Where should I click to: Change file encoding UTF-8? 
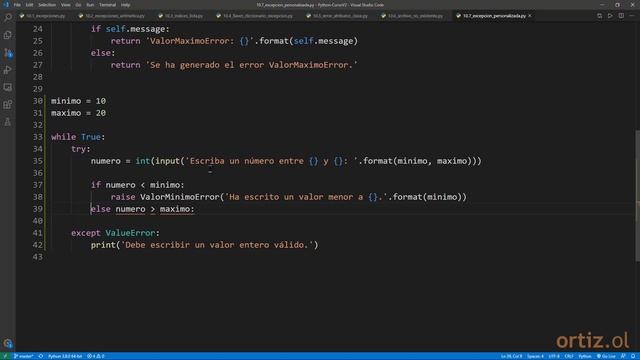click(x=554, y=356)
